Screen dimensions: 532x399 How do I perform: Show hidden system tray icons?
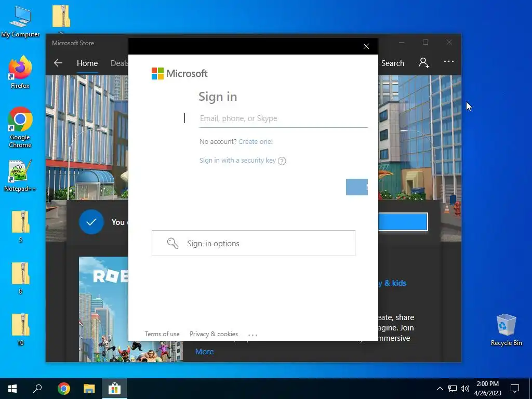pyautogui.click(x=440, y=389)
